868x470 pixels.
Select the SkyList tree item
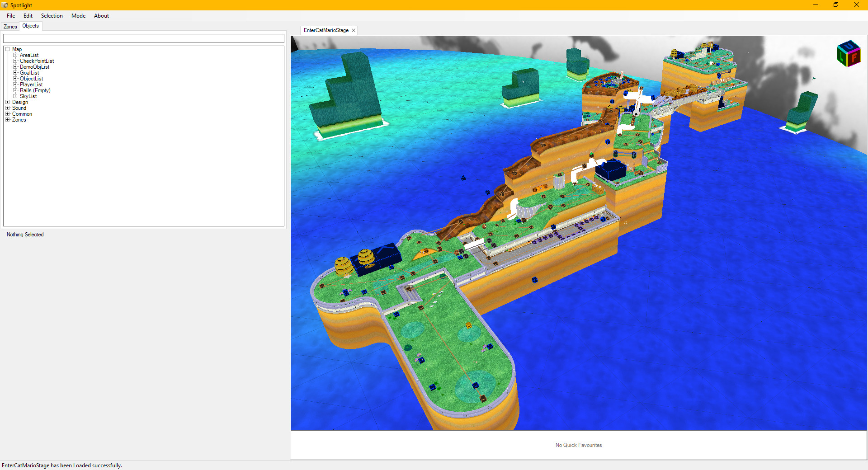pyautogui.click(x=28, y=96)
